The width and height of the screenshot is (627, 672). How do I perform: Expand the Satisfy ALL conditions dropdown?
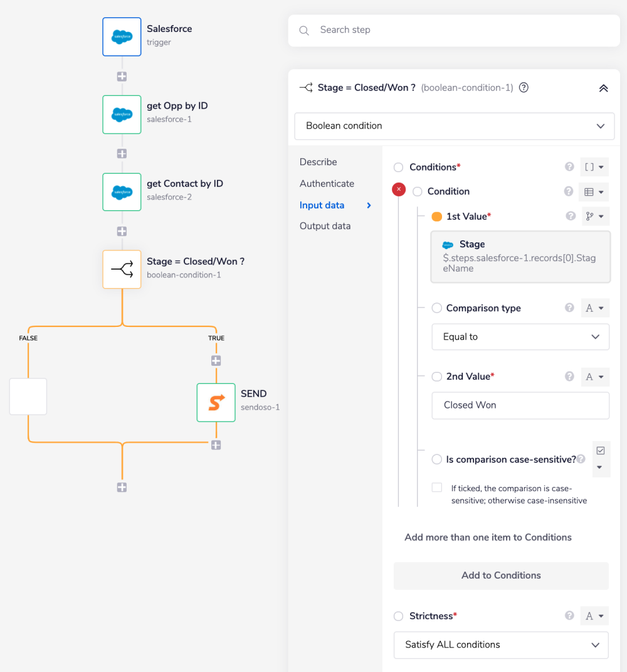click(501, 645)
